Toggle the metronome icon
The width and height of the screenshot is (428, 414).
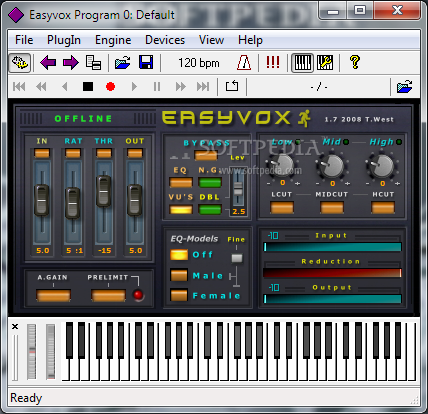(244, 63)
